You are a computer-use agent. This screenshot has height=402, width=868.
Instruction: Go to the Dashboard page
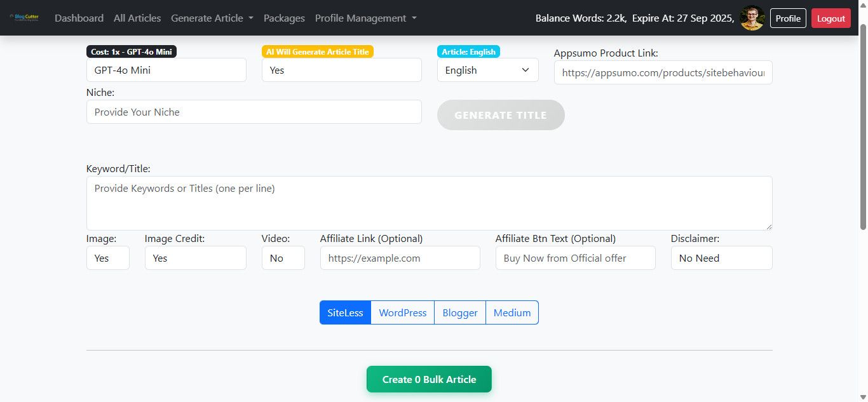pyautogui.click(x=79, y=18)
